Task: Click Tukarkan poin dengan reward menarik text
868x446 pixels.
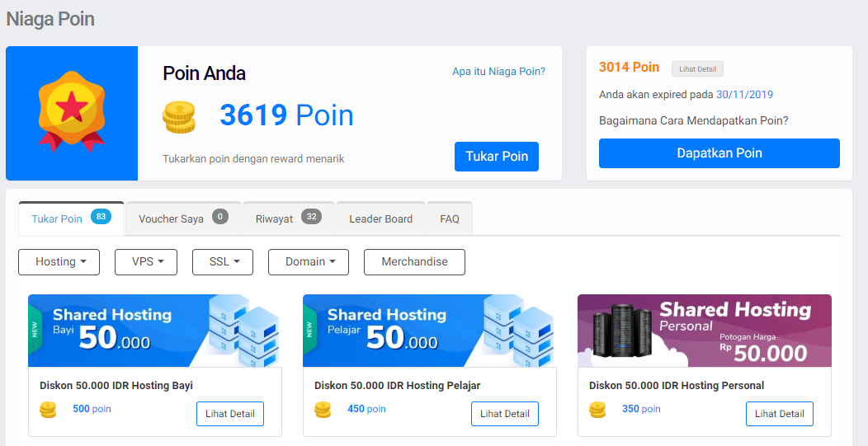Action: pos(253,159)
